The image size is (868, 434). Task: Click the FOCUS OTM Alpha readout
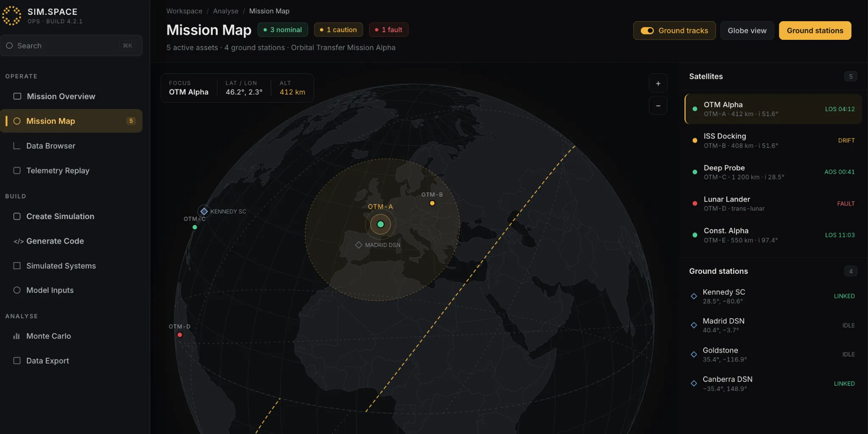click(189, 88)
